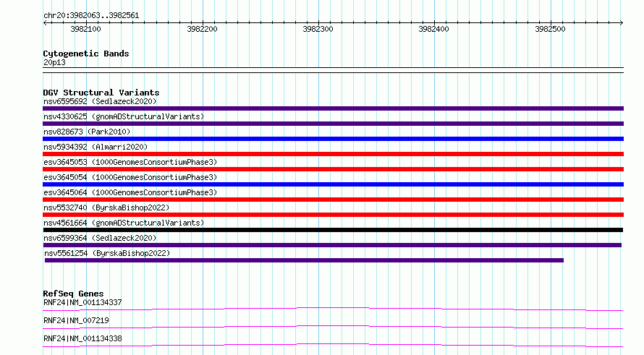This screenshot has height=355, width=644.
Task: Open the nsv5934392 (Almarri2020) label
Action: tap(96, 147)
